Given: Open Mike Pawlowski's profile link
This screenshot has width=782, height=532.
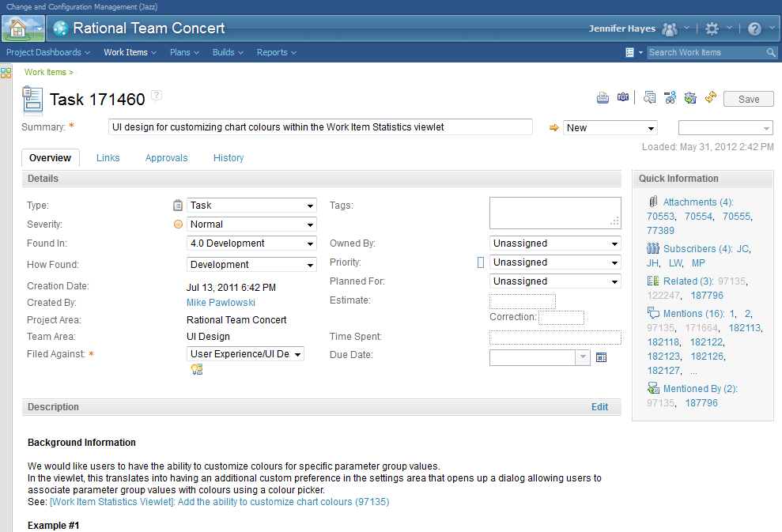Looking at the screenshot, I should coord(221,303).
